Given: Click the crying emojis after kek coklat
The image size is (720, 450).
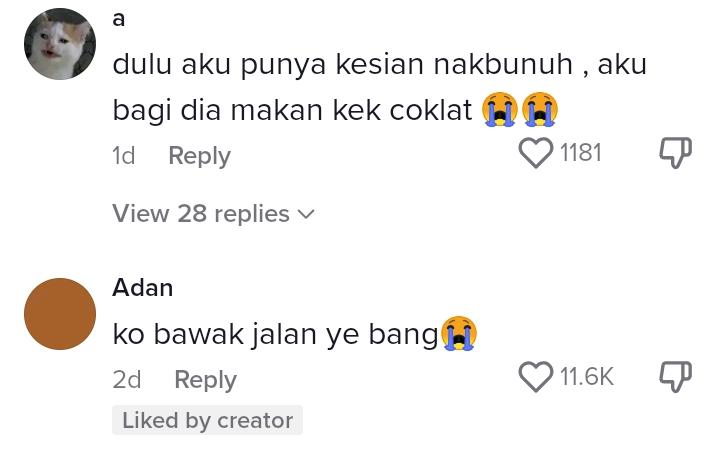Looking at the screenshot, I should point(520,109).
